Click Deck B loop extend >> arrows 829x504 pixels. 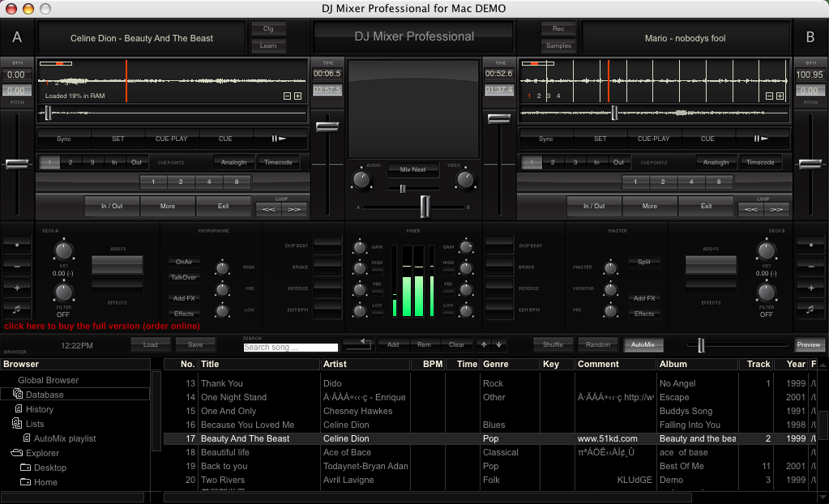click(x=776, y=209)
